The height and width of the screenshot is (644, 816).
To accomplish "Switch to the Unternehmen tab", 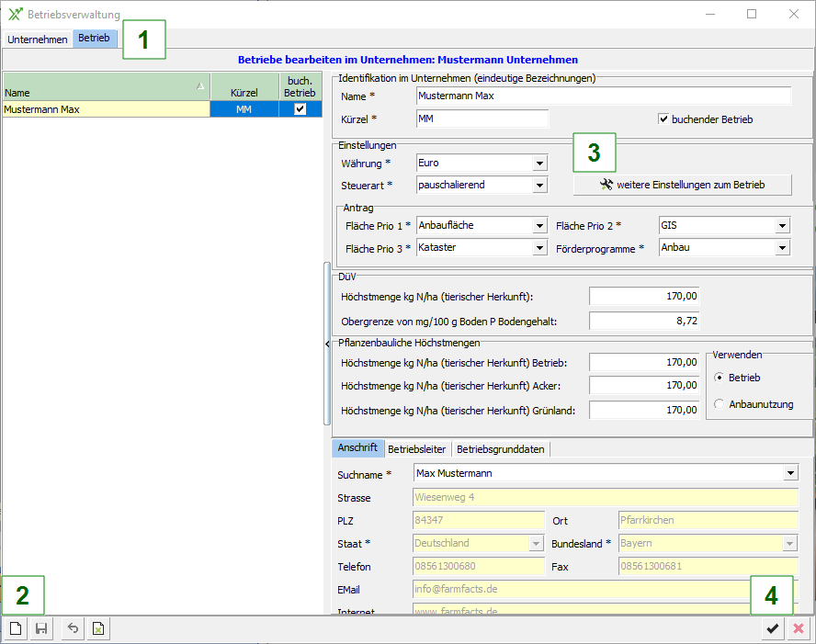I will coord(37,40).
